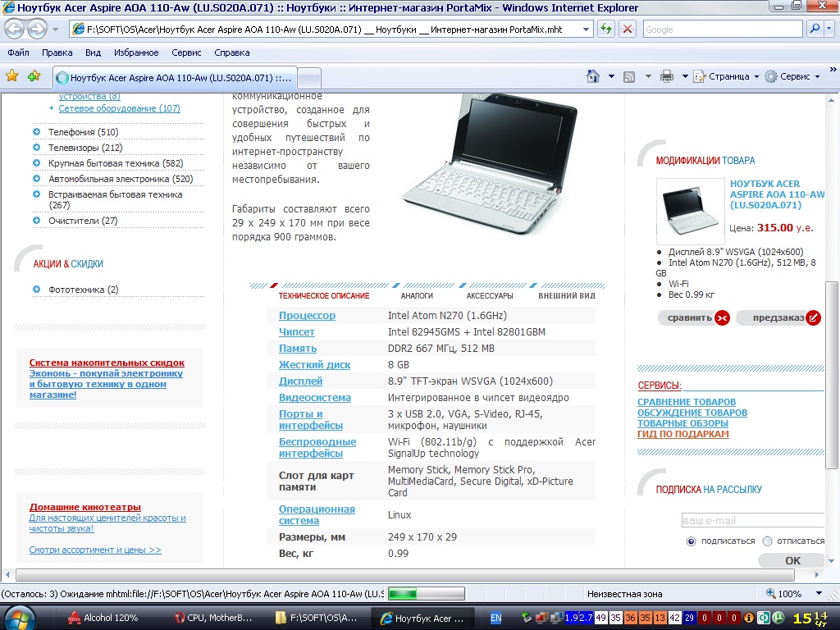840x630 pixels.
Task: Click the zoom magnifier icon in status bar
Action: 771,594
